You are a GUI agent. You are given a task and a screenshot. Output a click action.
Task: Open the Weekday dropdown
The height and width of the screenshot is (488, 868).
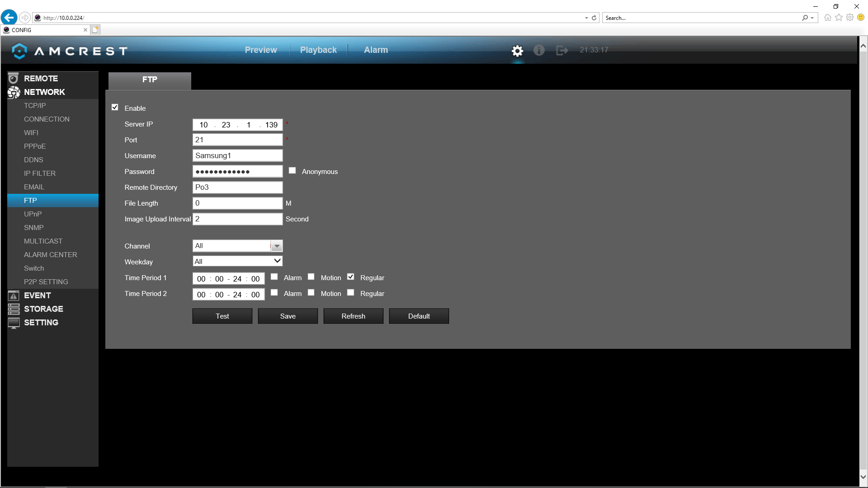(x=237, y=262)
